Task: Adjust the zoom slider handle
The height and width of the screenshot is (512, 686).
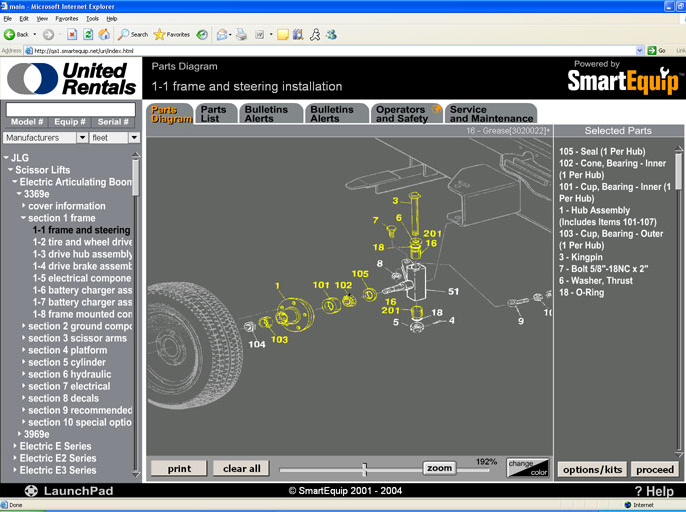Action: [x=364, y=470]
